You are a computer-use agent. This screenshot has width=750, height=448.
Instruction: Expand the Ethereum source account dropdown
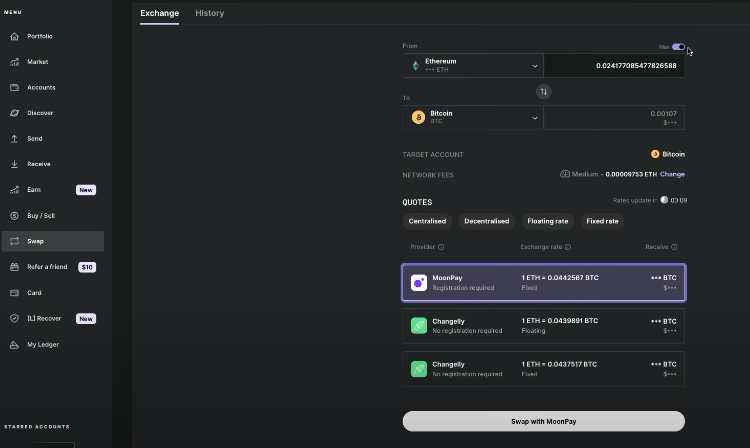pos(473,66)
